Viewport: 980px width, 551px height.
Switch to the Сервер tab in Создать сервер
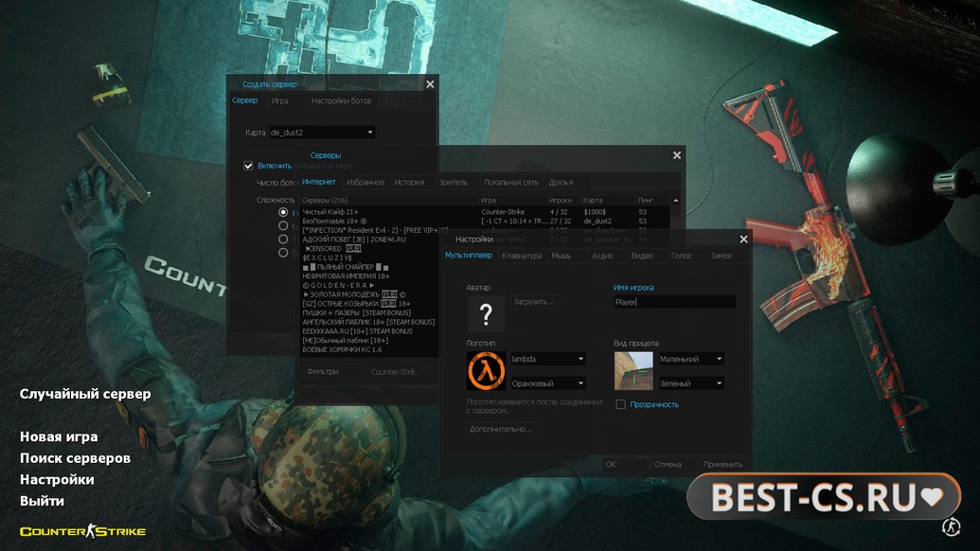245,100
